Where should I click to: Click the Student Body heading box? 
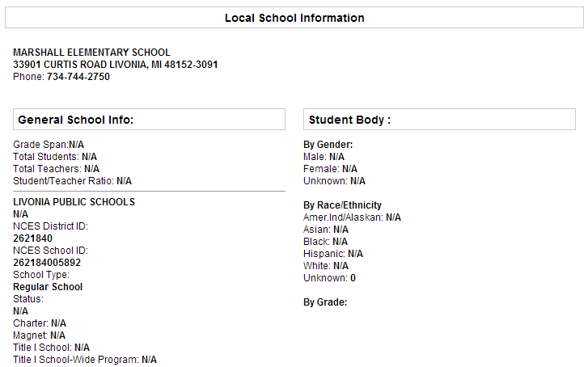click(x=439, y=120)
